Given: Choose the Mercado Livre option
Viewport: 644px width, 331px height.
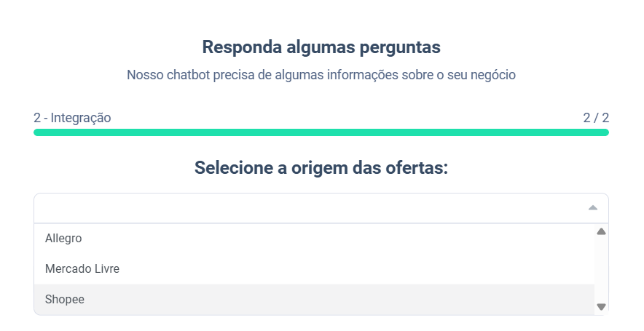Looking at the screenshot, I should coord(82,268).
